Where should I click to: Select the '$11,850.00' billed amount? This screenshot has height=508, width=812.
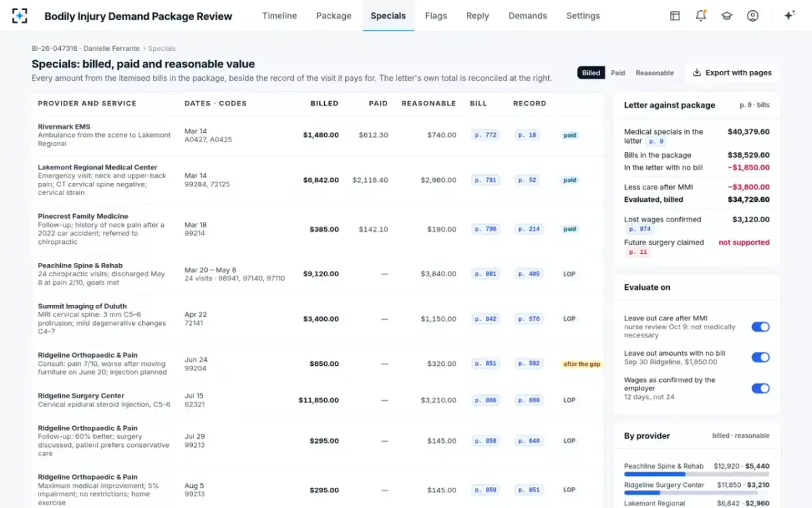(x=319, y=400)
